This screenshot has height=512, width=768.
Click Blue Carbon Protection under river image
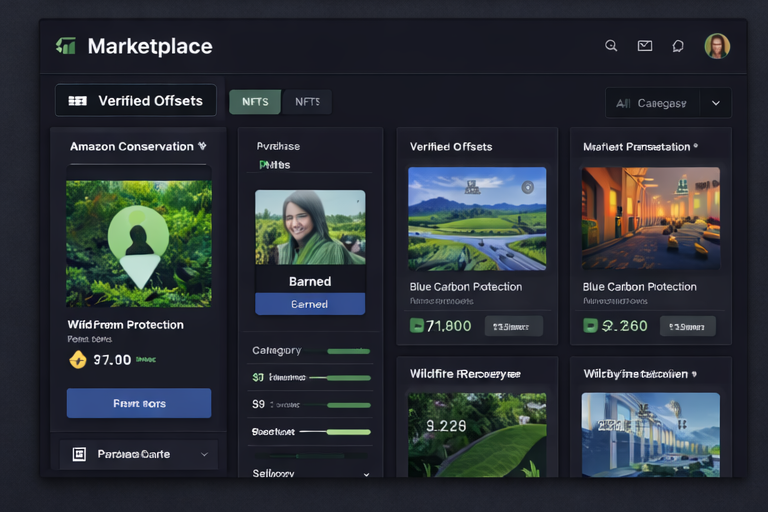click(466, 287)
